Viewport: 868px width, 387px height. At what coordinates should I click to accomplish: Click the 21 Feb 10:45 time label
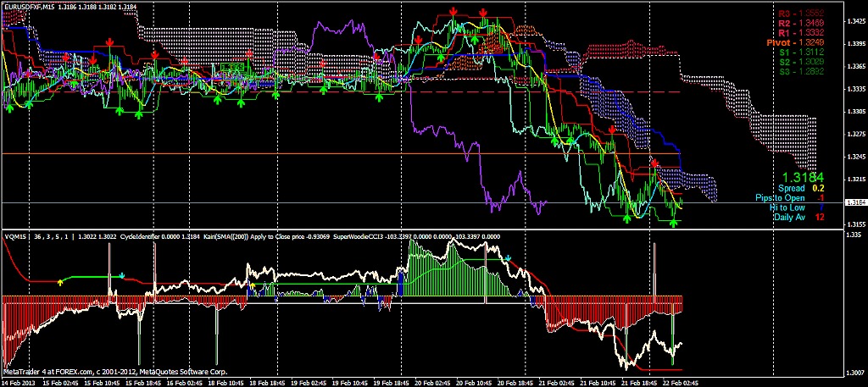(x=599, y=383)
